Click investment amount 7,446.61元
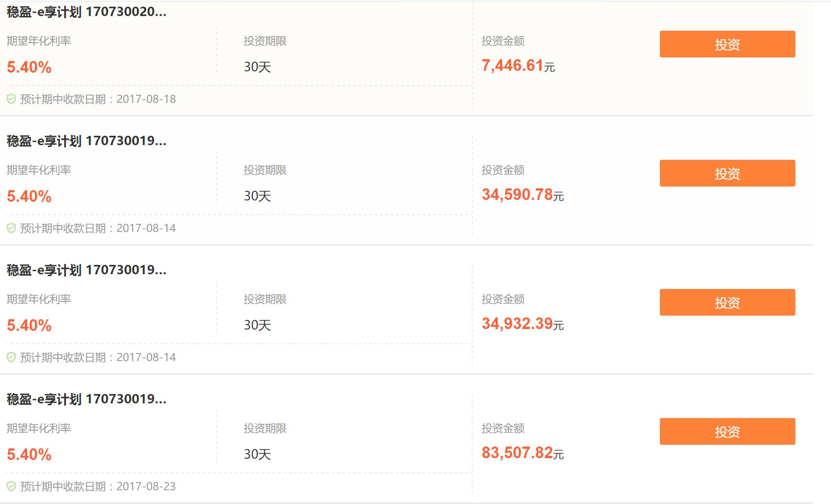Image resolution: width=831 pixels, height=504 pixels. (519, 66)
